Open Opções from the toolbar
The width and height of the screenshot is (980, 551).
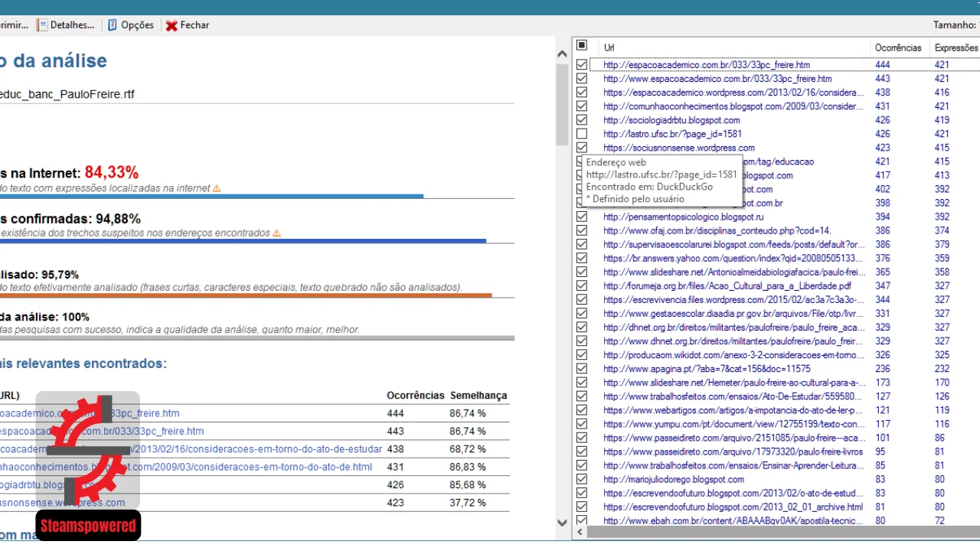[x=130, y=25]
